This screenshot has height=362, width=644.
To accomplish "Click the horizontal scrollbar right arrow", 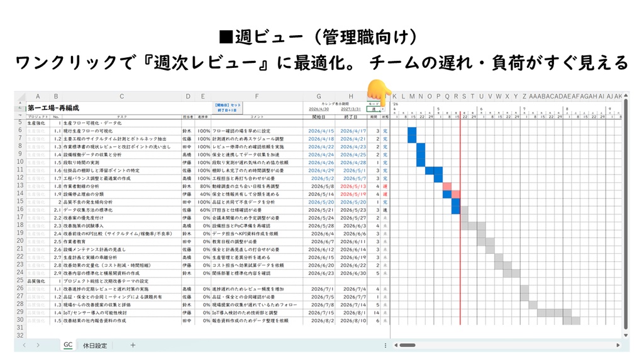I will click(618, 345).
